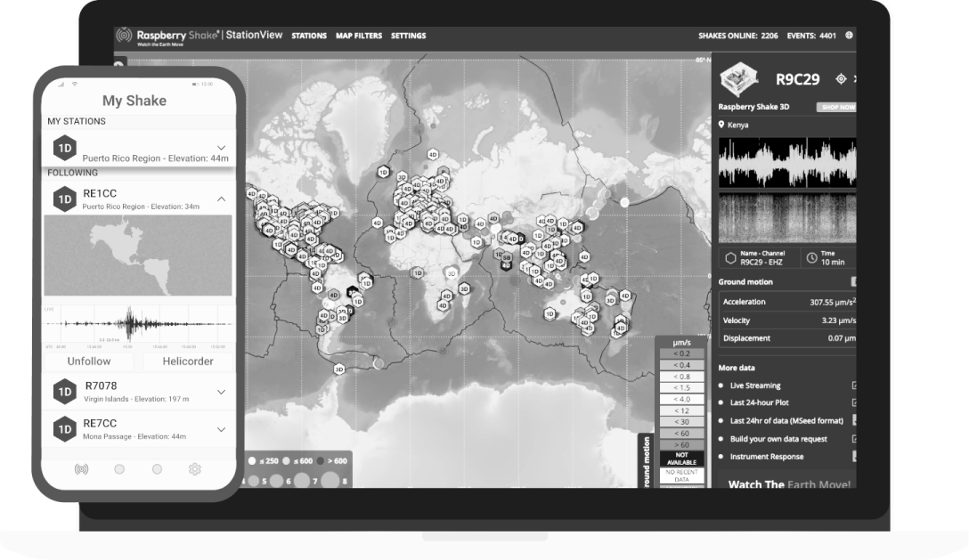
Task: Center map on station R9C29 crosshair icon
Action: click(x=841, y=78)
